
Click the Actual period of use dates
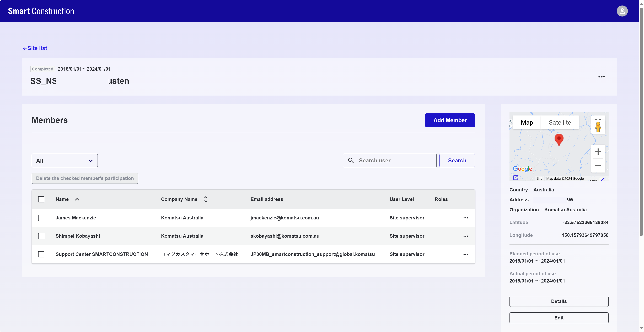(x=537, y=281)
